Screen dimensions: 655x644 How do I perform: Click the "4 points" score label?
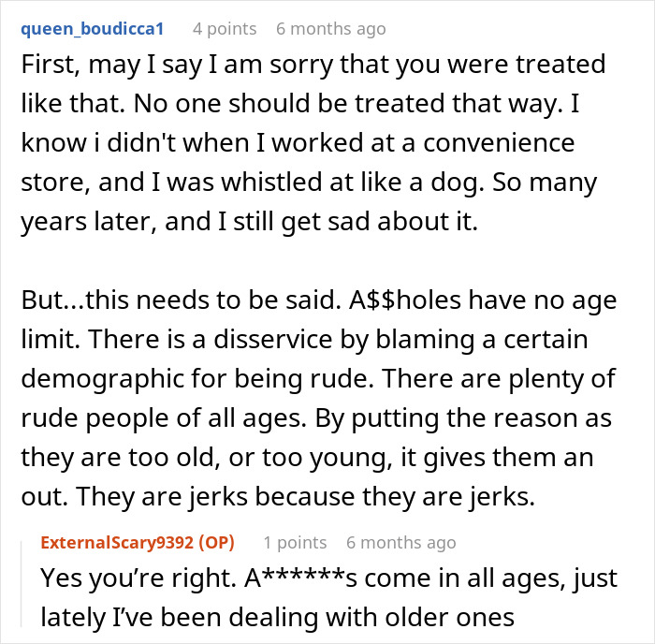pos(225,29)
